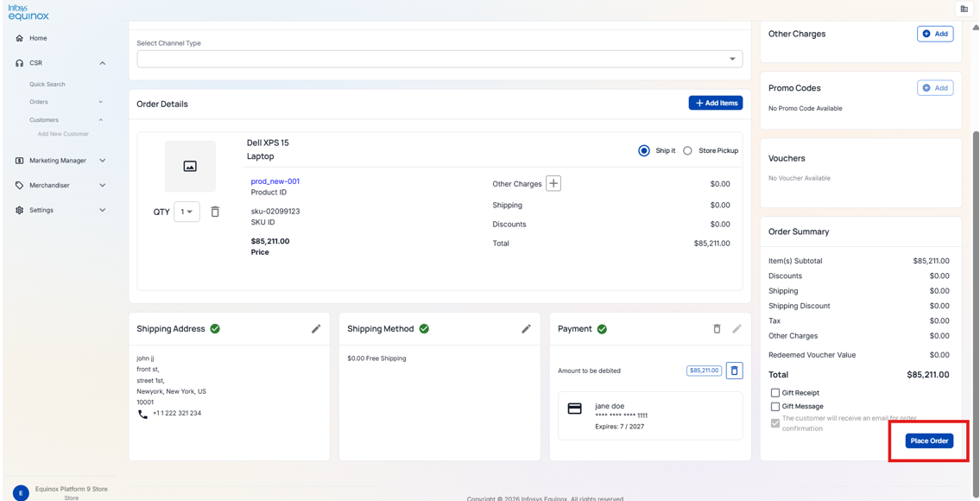Screen dimensions: 980x501
Task: Open the prod_new-001 product link
Action: click(x=275, y=181)
